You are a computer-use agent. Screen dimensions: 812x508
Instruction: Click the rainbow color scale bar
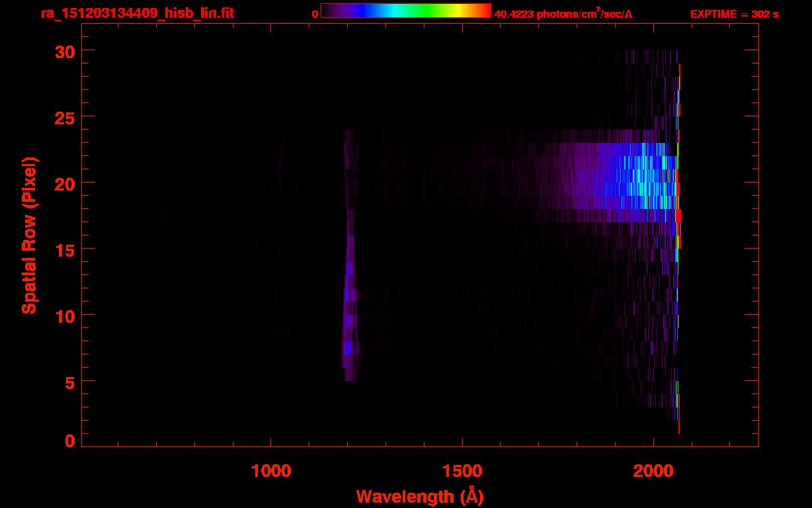tap(406, 11)
